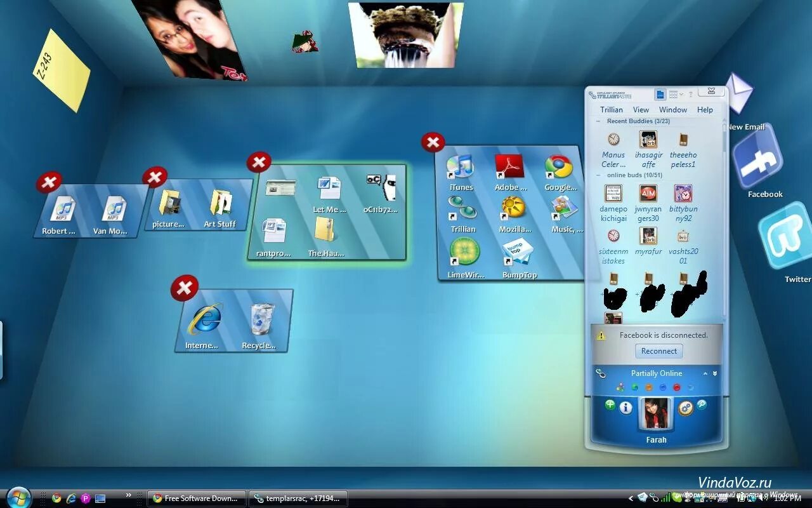Image resolution: width=812 pixels, height=508 pixels.
Task: Click the up arrow beside Partially Online
Action: [705, 373]
